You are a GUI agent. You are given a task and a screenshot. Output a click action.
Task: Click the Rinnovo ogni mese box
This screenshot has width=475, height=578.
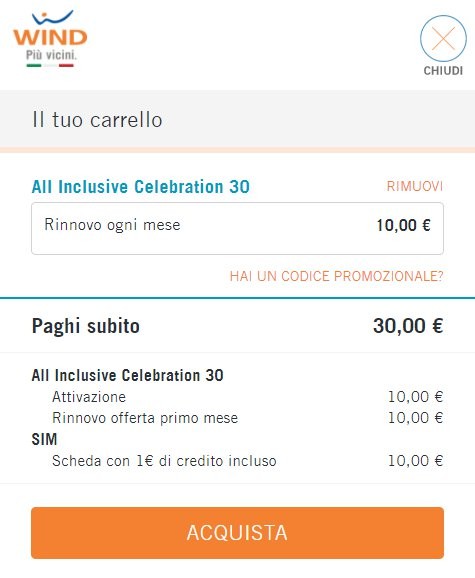point(237,228)
